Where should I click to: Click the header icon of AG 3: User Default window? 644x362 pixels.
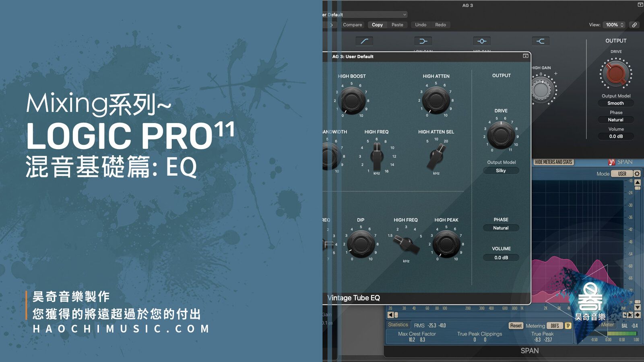tap(526, 56)
